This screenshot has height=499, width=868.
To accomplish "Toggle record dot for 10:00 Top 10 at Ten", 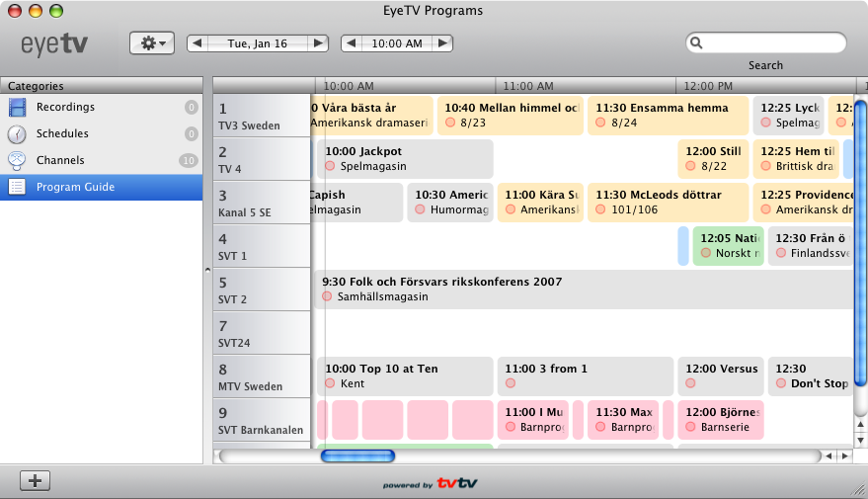I will pyautogui.click(x=331, y=383).
